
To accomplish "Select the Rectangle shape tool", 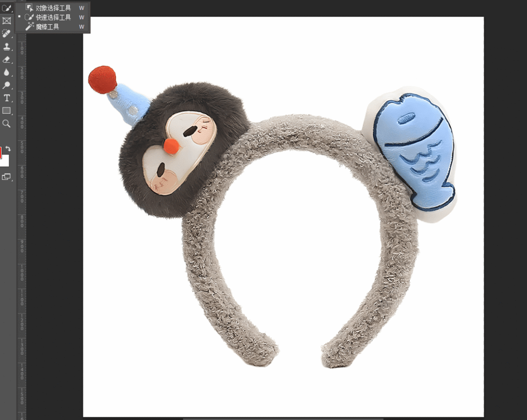I will pos(6,111).
